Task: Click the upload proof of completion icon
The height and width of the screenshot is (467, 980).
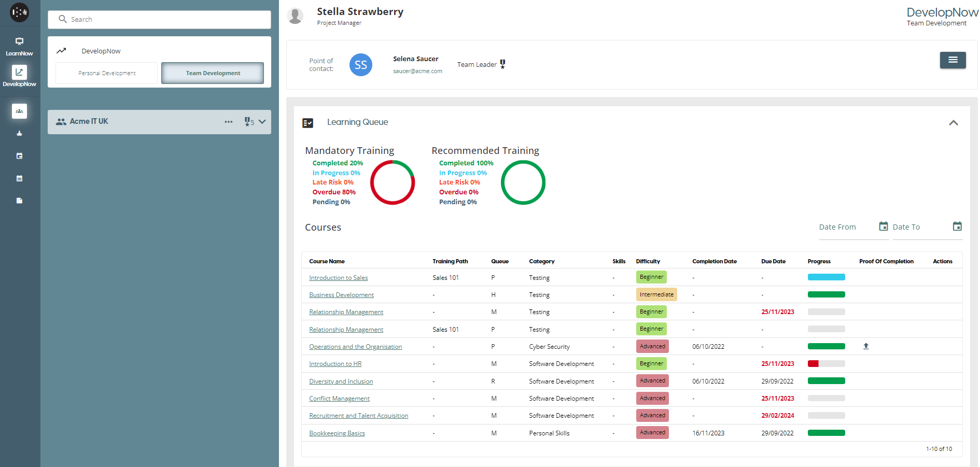Action: (865, 346)
